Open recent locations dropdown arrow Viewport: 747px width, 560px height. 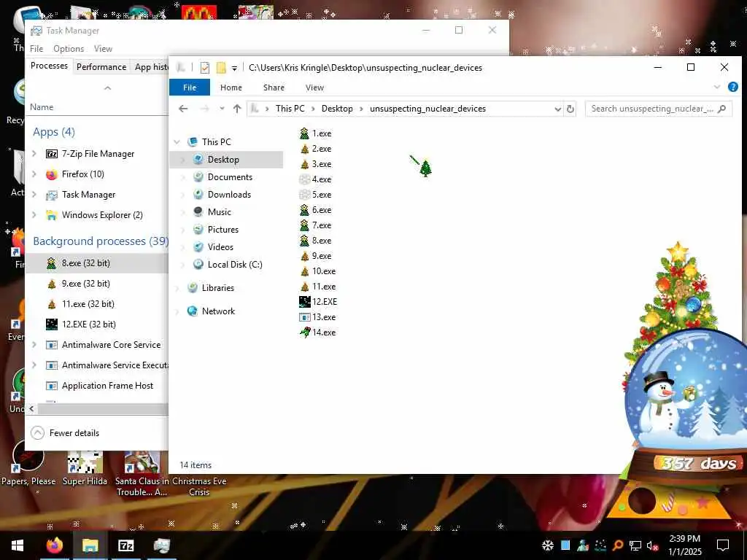pyautogui.click(x=222, y=109)
